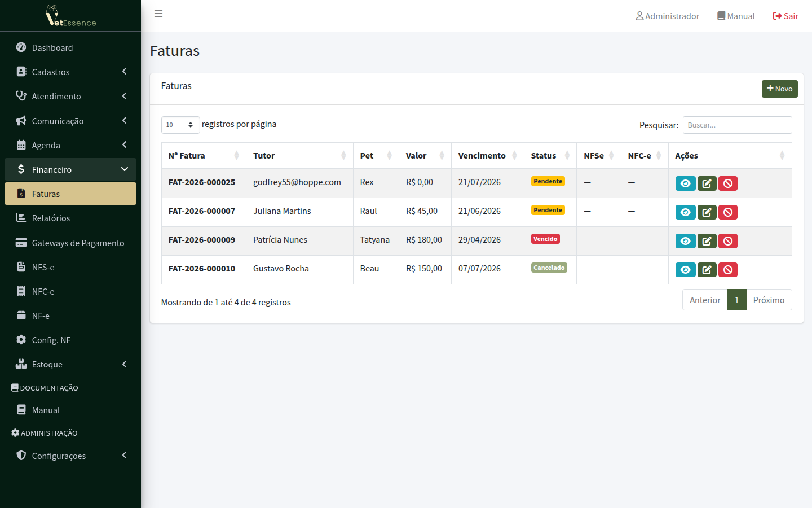This screenshot has width=812, height=508.
Task: Click the Pendente badge for Rex
Action: [x=548, y=181]
